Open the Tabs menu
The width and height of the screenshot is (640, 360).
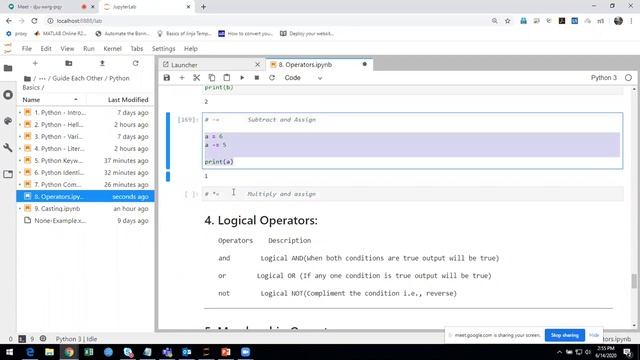pyautogui.click(x=136, y=49)
